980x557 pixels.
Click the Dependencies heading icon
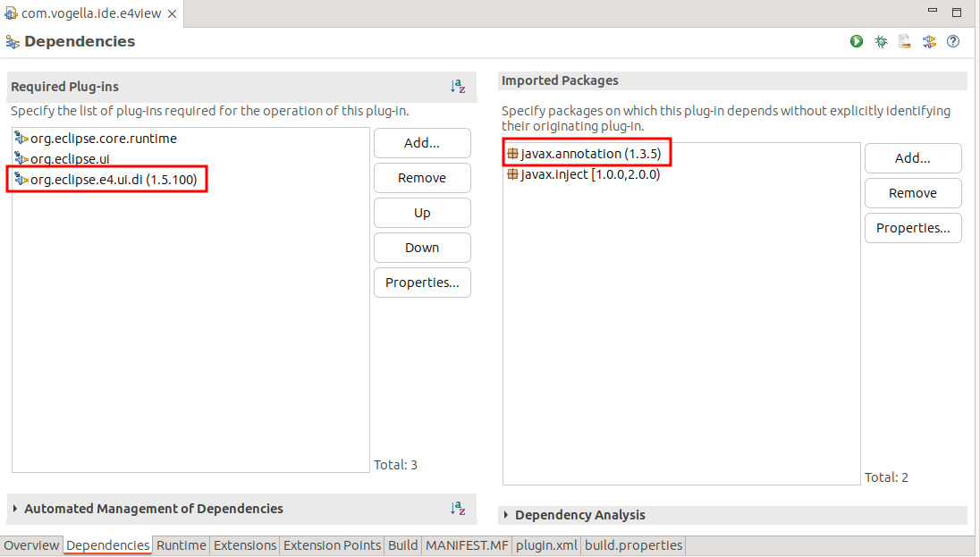tap(13, 42)
